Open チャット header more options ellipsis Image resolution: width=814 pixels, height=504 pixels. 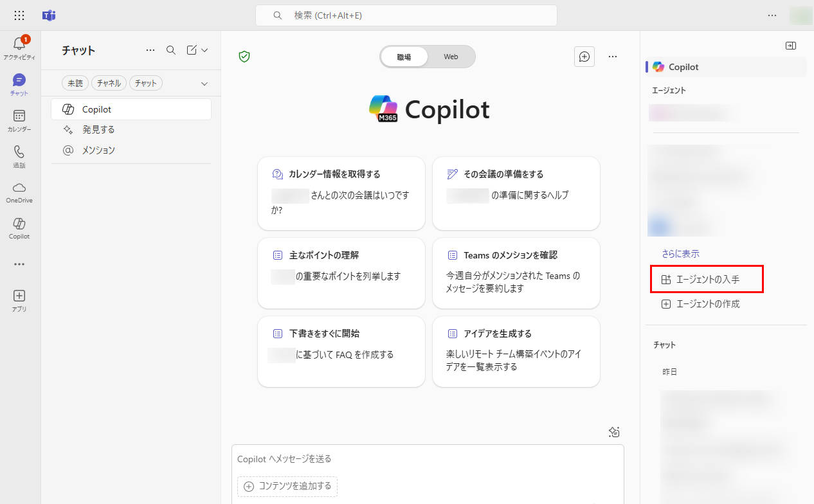150,50
